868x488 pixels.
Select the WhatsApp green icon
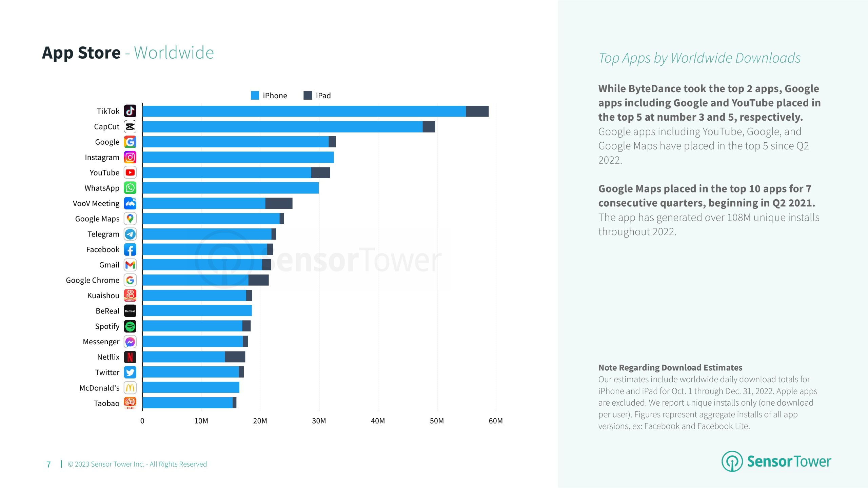[x=130, y=188]
